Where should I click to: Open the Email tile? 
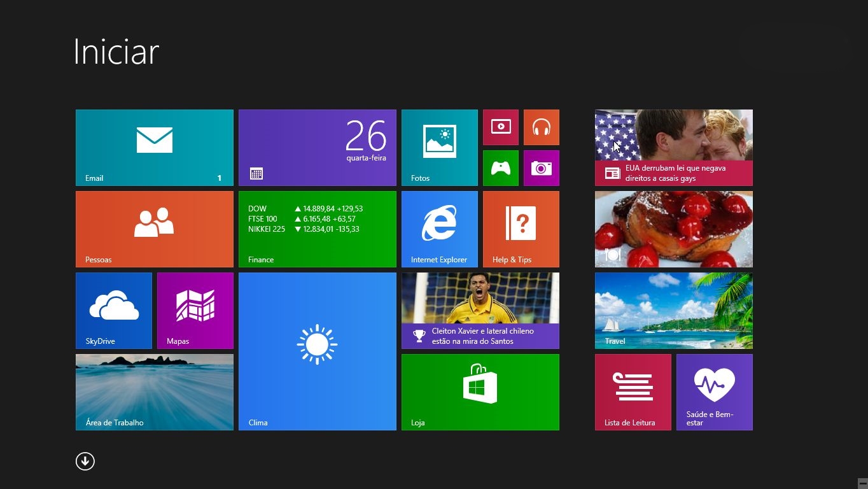pyautogui.click(x=155, y=148)
